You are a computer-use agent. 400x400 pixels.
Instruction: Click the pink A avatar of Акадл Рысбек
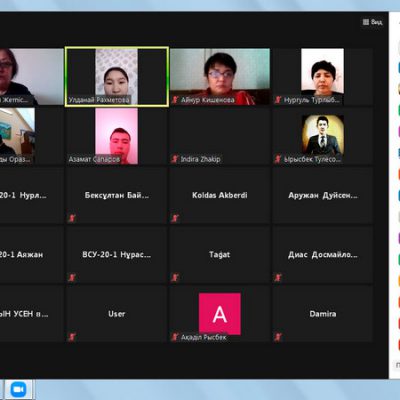pos(220,314)
